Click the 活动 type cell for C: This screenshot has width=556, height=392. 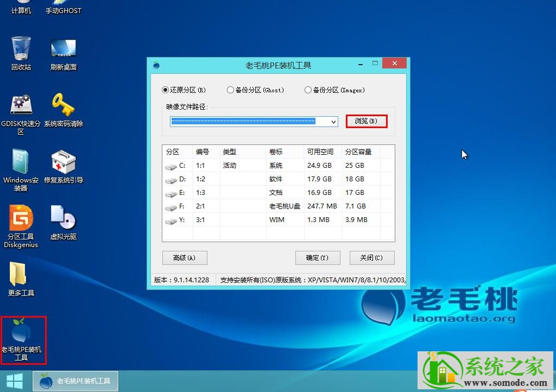pyautogui.click(x=230, y=166)
